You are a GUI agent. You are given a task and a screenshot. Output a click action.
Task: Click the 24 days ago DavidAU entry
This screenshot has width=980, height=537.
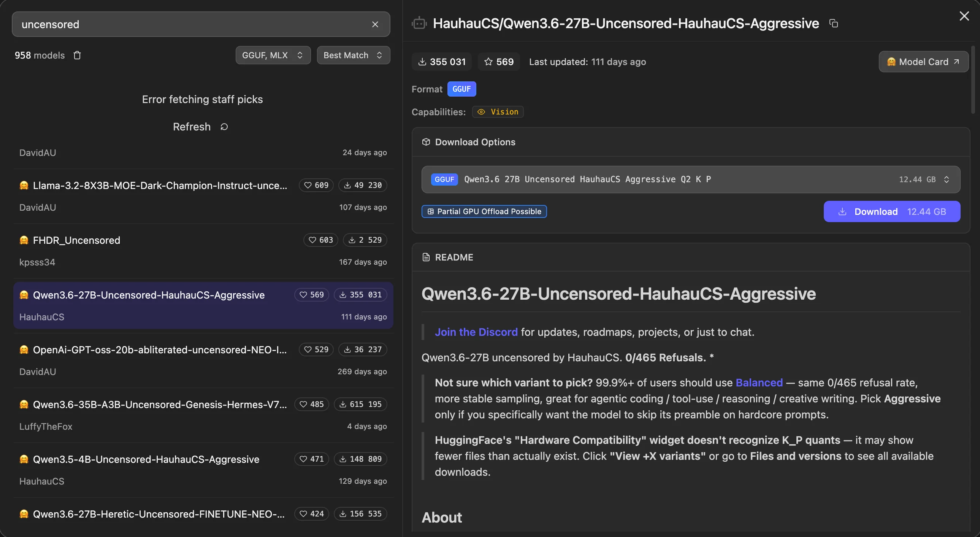click(x=203, y=153)
